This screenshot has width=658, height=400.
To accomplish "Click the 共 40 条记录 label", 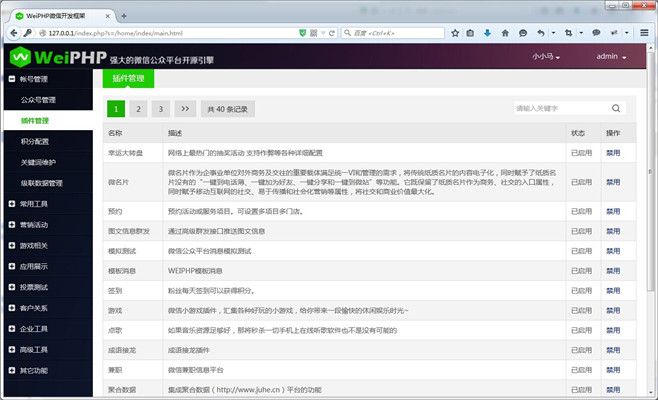I will (227, 109).
